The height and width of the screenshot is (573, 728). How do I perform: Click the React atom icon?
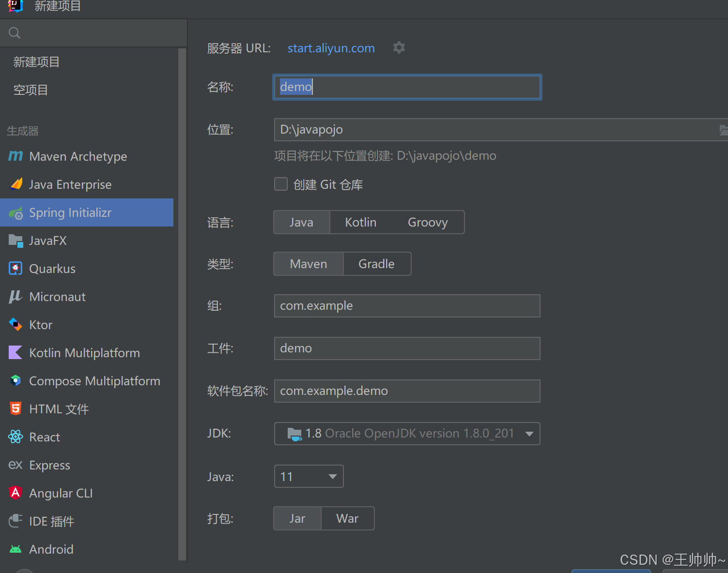coord(15,437)
